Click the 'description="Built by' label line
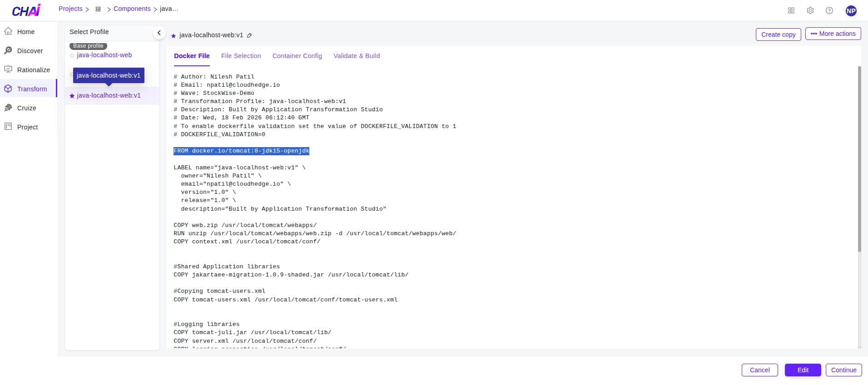This screenshot has height=385, width=868. coord(283,209)
